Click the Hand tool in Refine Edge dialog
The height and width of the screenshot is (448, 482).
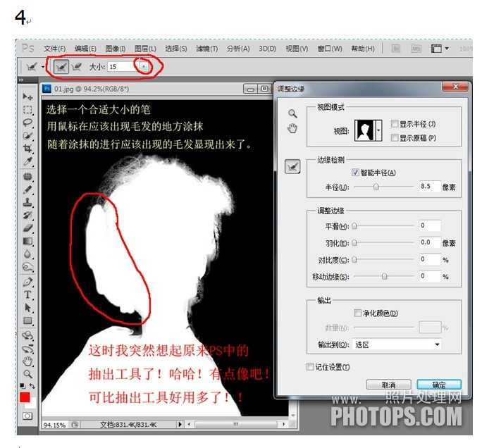click(292, 128)
